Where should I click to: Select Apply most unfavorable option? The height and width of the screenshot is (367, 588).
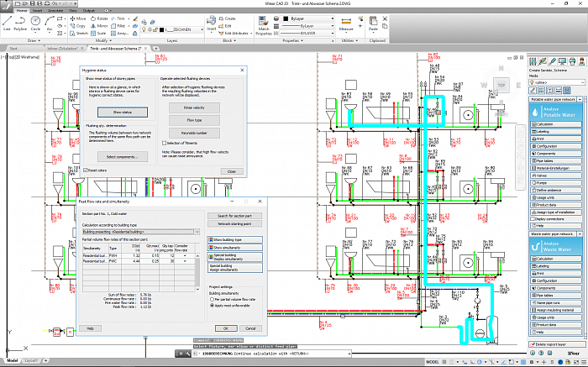pos(212,306)
